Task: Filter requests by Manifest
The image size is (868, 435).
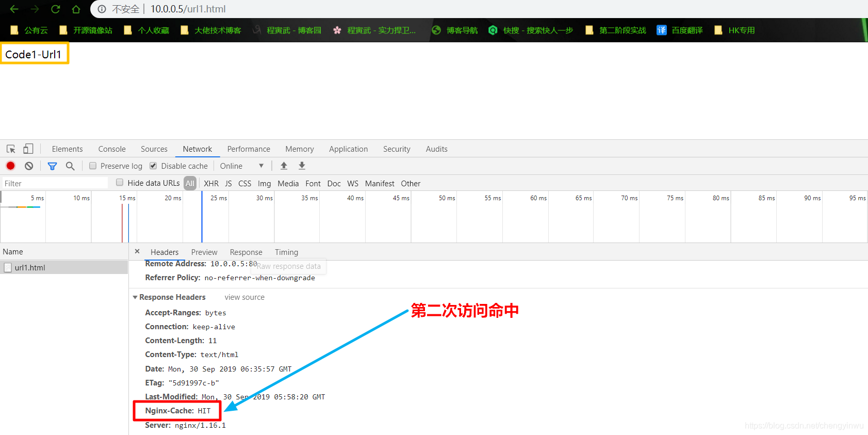Action: pyautogui.click(x=380, y=183)
